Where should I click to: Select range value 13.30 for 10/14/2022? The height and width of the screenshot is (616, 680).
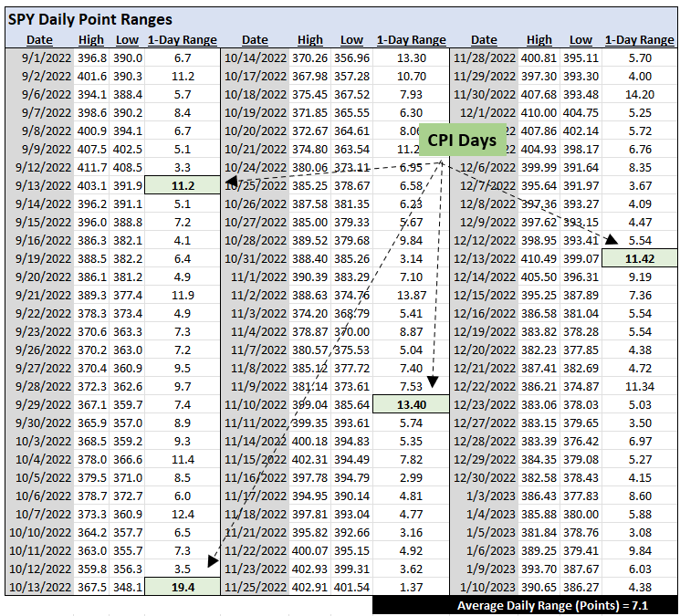(x=411, y=57)
